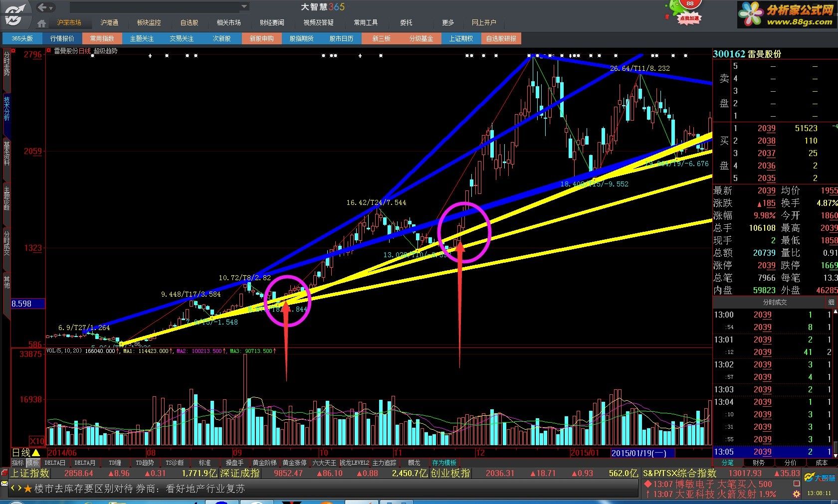Select the 交易关注 toolbar button
838x504 pixels.
tap(182, 38)
